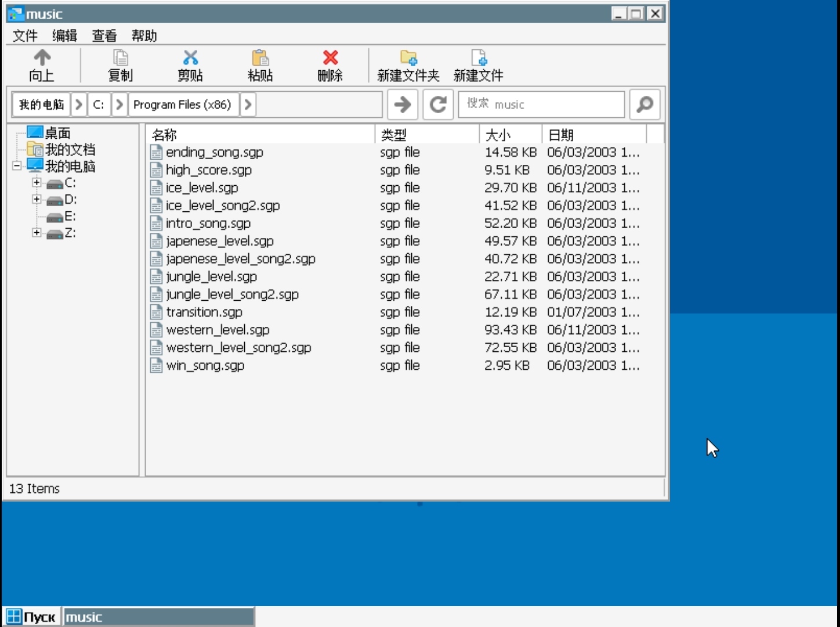840x627 pixels.
Task: Click the Program Files (x86) breadcrumb
Action: pos(183,105)
